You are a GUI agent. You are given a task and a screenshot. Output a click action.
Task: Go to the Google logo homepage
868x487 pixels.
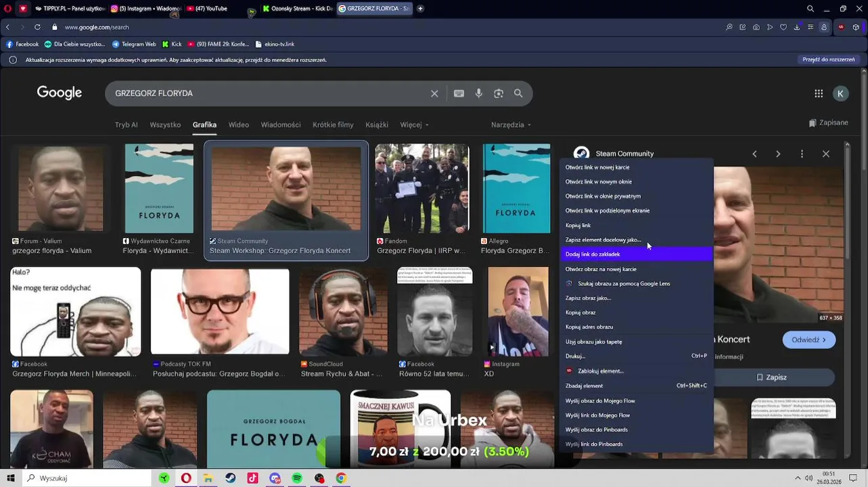tap(60, 93)
